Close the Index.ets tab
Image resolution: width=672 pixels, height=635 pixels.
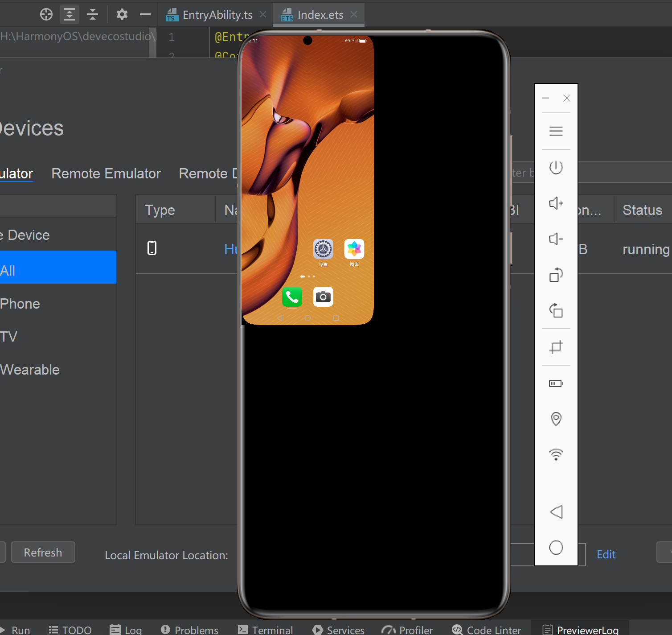[x=354, y=14]
